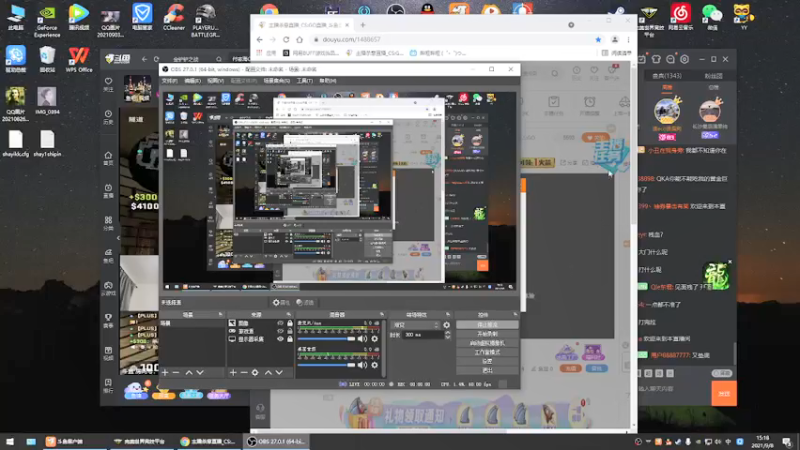The width and height of the screenshot is (800, 450).
Task: Launch CCleaner from the desktop
Action: tap(173, 18)
